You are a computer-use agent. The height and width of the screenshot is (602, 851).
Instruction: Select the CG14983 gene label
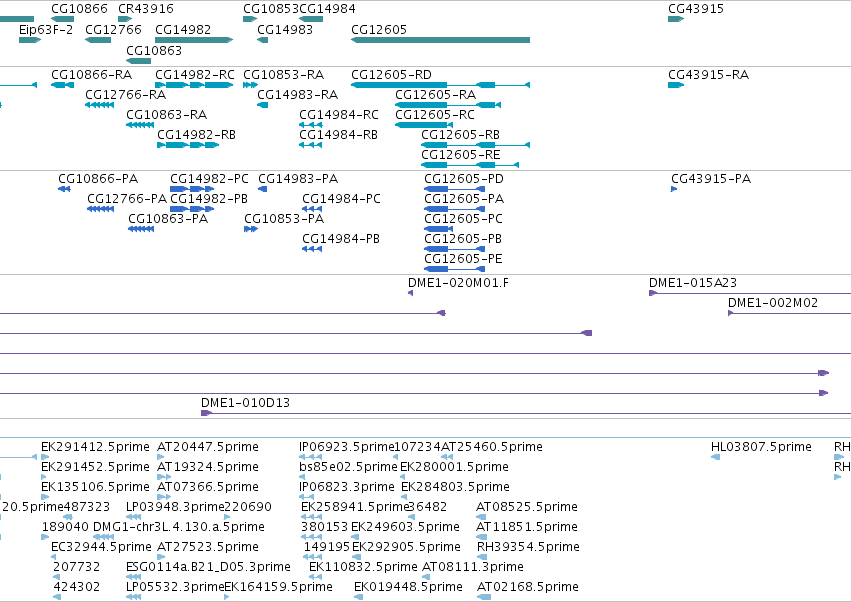[285, 29]
